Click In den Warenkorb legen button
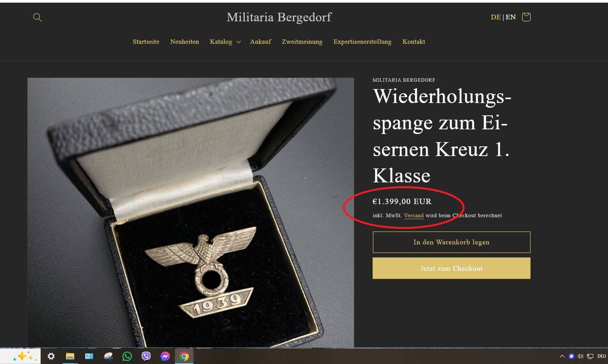This screenshot has height=364, width=608. pos(451,242)
